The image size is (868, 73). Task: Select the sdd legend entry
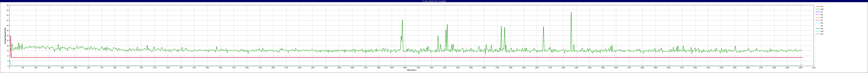(819, 34)
